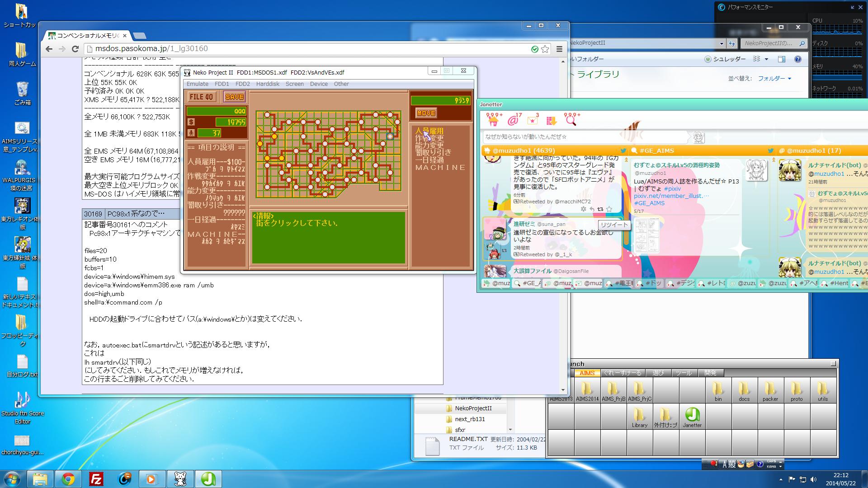The image size is (868, 488).
Task: Click the retweet icon under the Gundam tweet
Action: (x=600, y=209)
